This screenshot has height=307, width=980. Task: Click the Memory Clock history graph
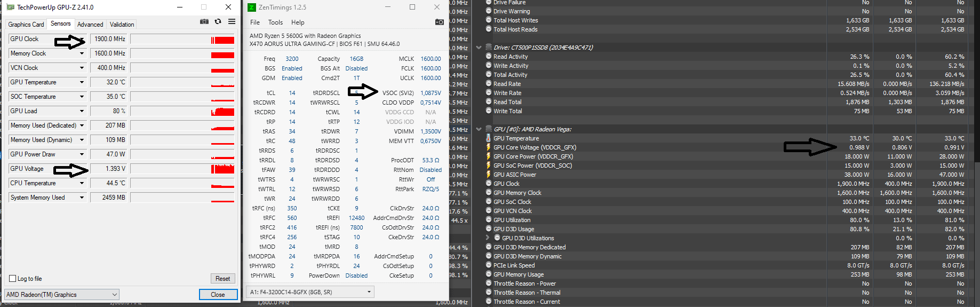pyautogui.click(x=182, y=53)
